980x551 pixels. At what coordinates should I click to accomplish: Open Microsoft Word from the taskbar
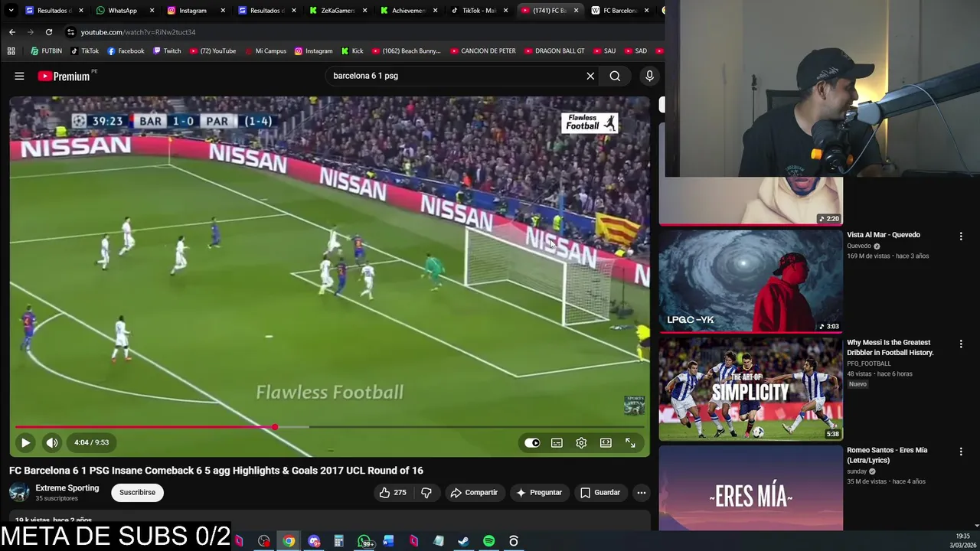(x=388, y=541)
